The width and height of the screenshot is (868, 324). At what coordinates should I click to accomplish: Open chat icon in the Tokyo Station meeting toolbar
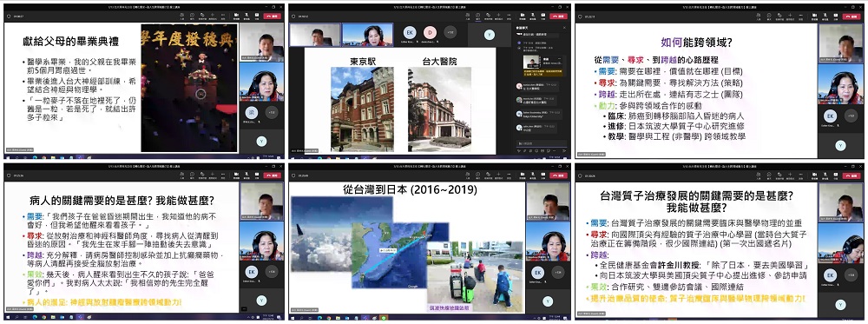click(477, 15)
